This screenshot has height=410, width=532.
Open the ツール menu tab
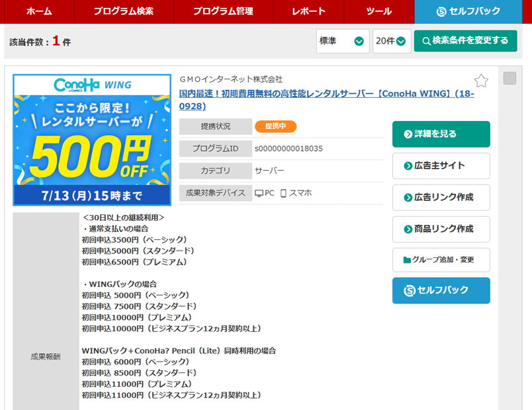tap(379, 11)
